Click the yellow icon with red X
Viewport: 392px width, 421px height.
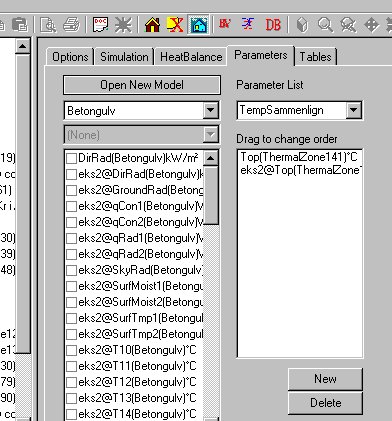point(175,25)
